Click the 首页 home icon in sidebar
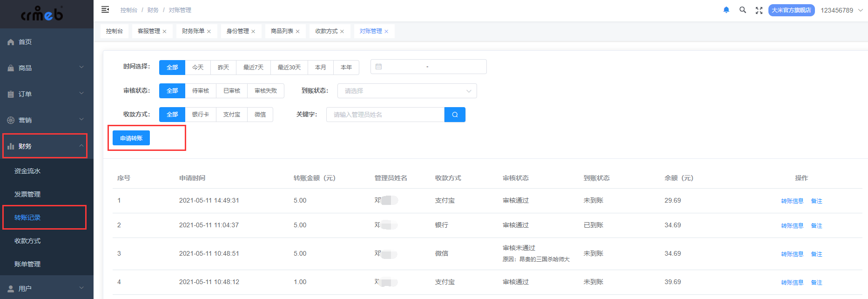 pos(11,42)
